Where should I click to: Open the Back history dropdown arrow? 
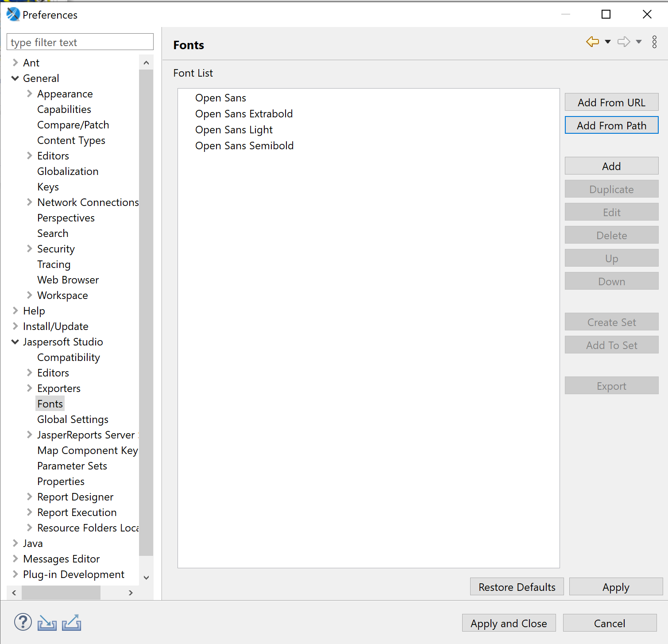point(608,42)
